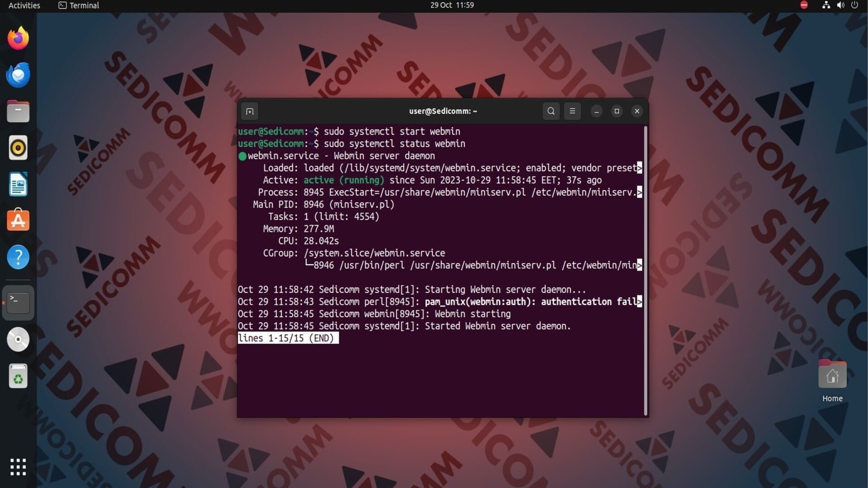Close the terminal window

point(637,111)
